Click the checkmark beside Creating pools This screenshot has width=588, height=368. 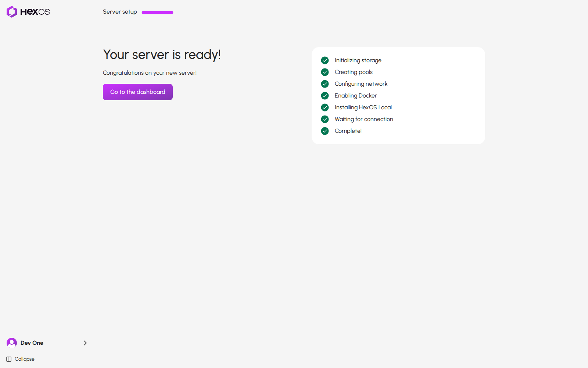pyautogui.click(x=325, y=72)
